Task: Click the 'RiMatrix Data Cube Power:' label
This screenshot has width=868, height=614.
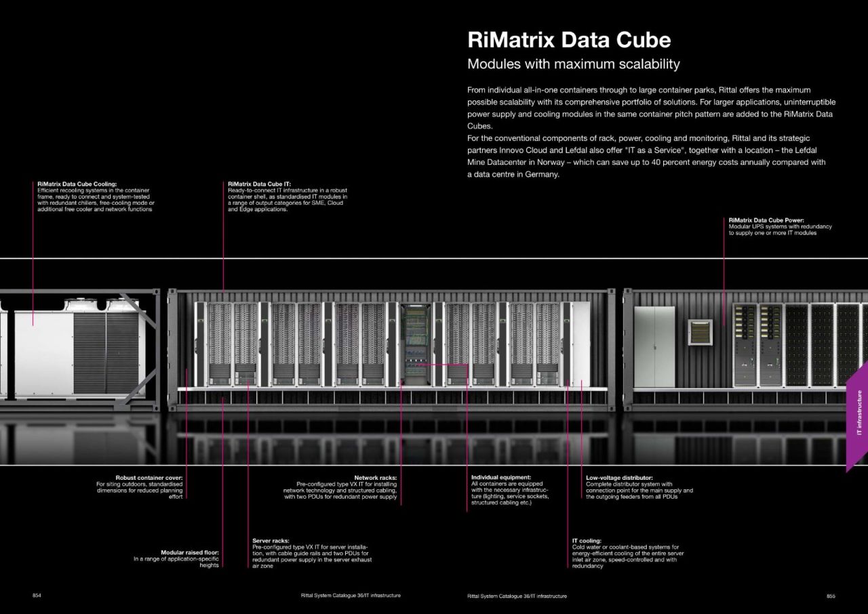Action: 766,220
